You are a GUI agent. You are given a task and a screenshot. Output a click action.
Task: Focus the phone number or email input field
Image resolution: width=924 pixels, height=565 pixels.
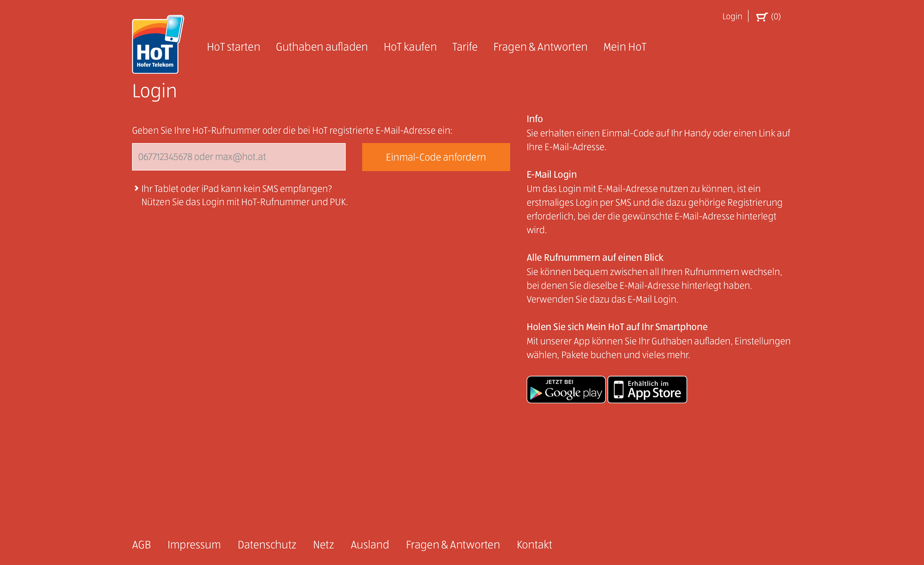239,157
